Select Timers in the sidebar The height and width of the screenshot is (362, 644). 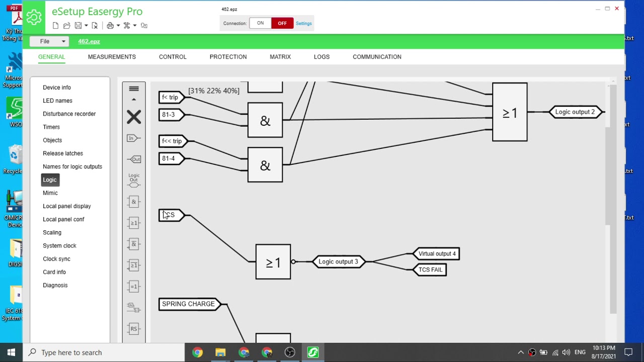click(51, 127)
